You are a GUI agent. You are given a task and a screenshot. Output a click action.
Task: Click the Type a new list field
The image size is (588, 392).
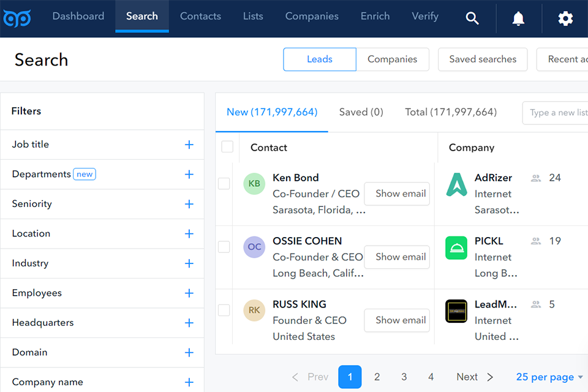(x=557, y=113)
